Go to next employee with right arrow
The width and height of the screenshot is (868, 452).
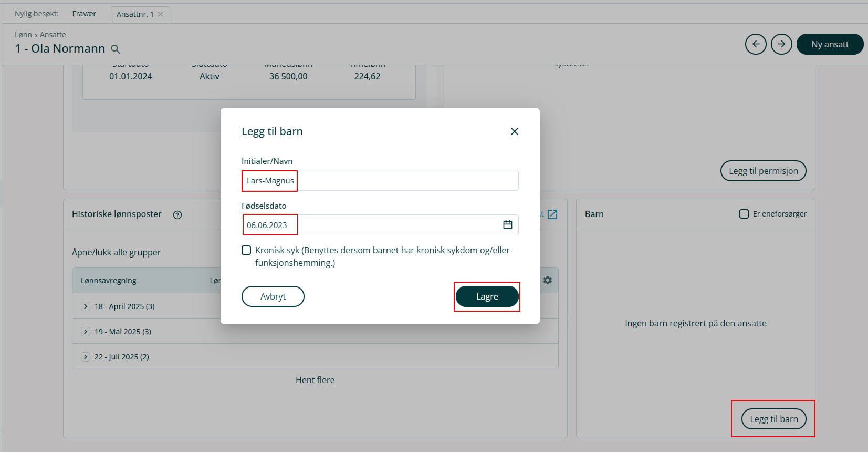[781, 44]
